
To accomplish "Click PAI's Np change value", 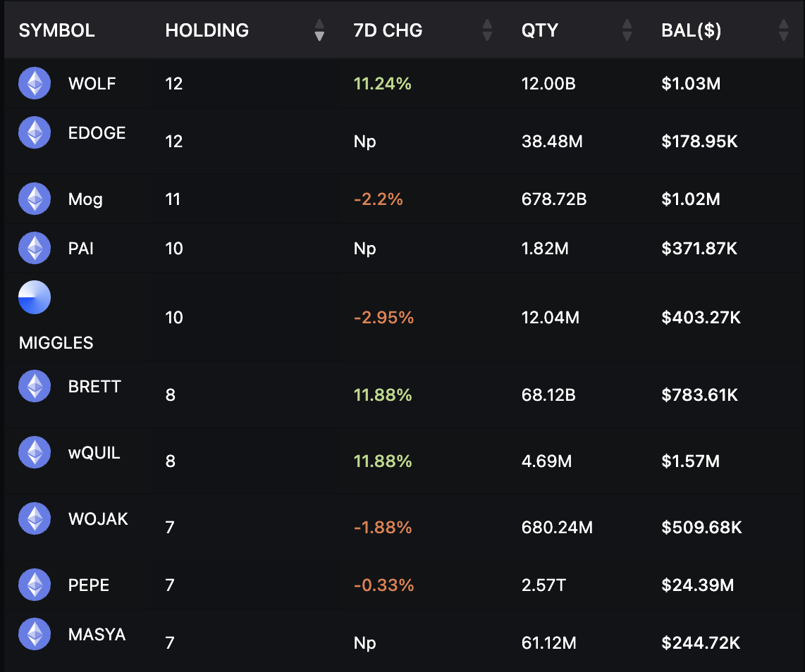I will (364, 249).
